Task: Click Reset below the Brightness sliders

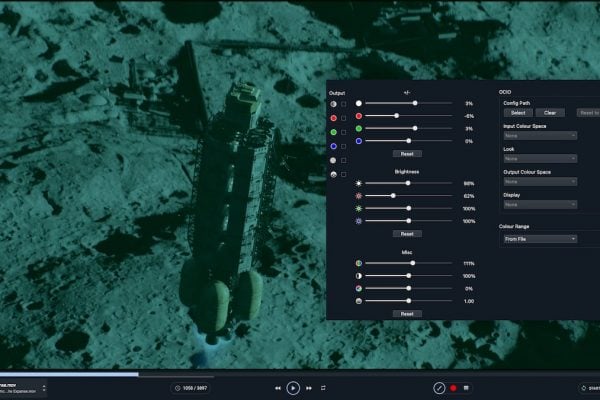Action: point(407,234)
